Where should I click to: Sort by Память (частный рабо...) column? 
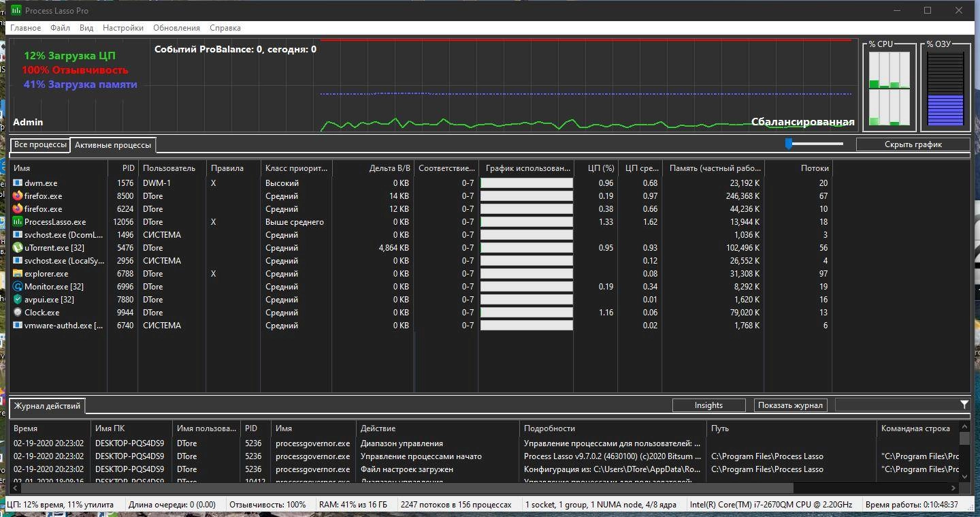tap(713, 168)
